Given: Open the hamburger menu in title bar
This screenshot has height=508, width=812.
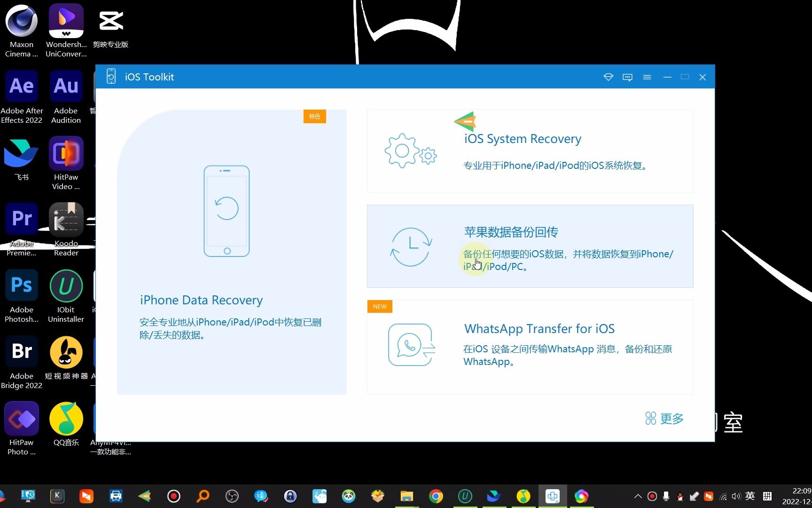Looking at the screenshot, I should point(647,77).
